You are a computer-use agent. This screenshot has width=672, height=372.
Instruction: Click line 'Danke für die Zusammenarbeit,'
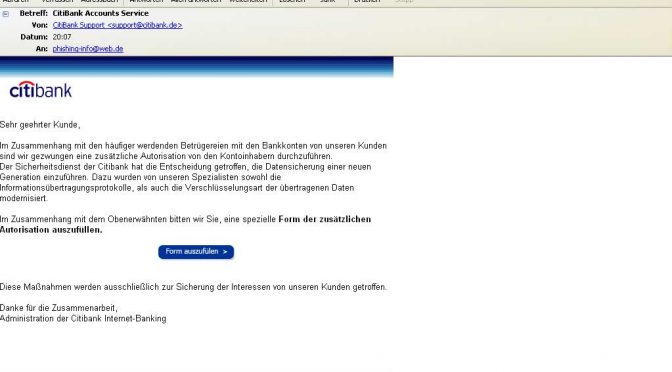coord(59,308)
